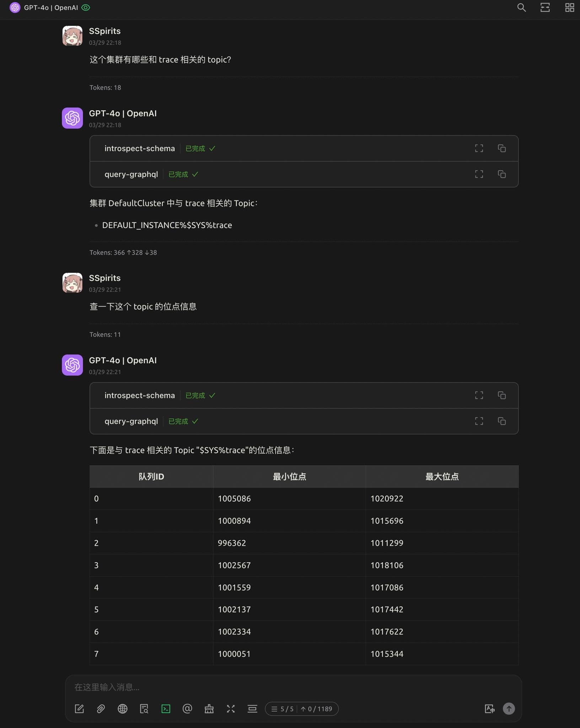
Task: Open knowledge base search icon
Action: click(144, 709)
